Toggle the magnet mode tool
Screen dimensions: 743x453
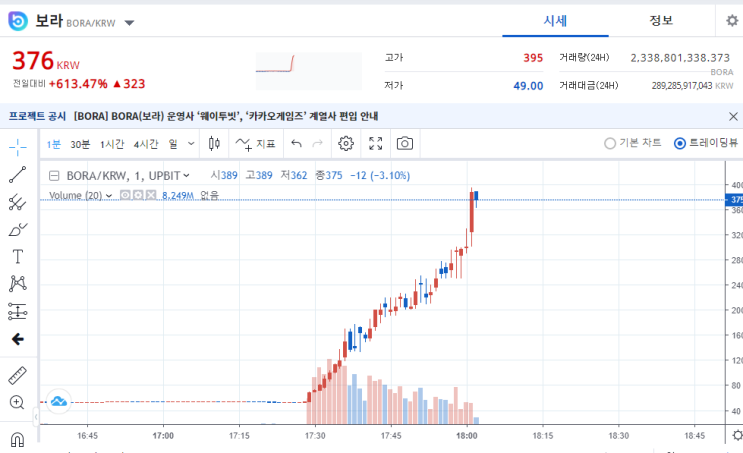click(17, 440)
